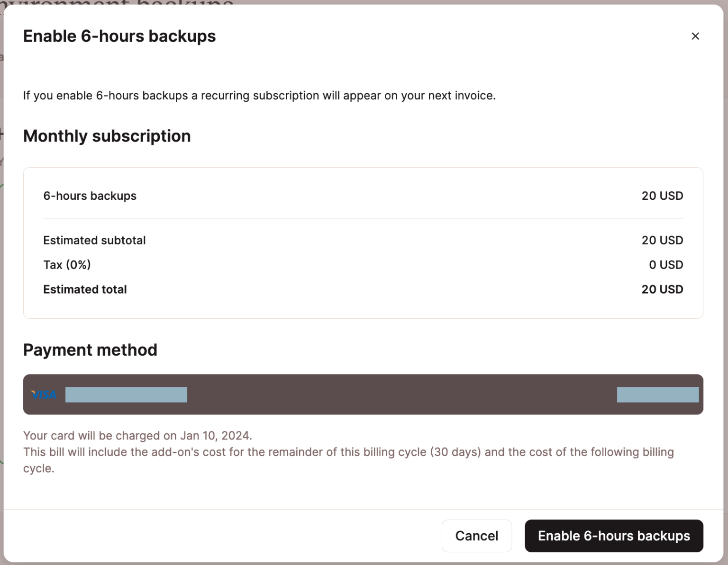
Task: Click the recurring subscription notice text
Action: [x=259, y=95]
